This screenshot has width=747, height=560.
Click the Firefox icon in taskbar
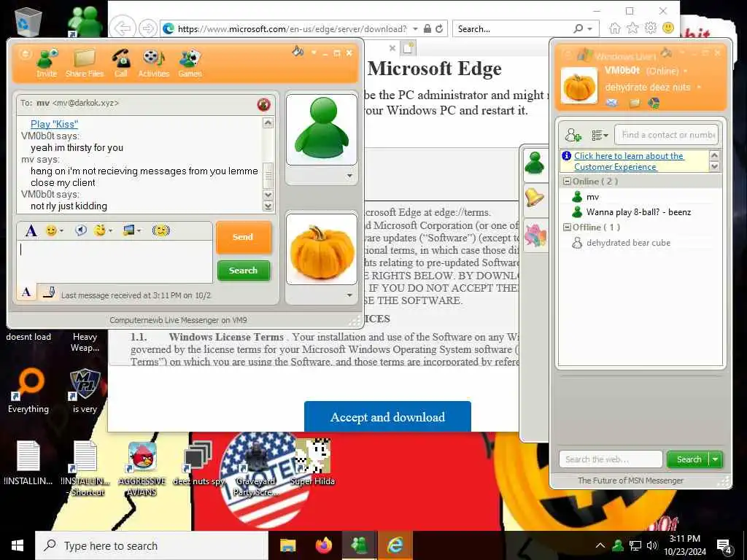[324, 545]
